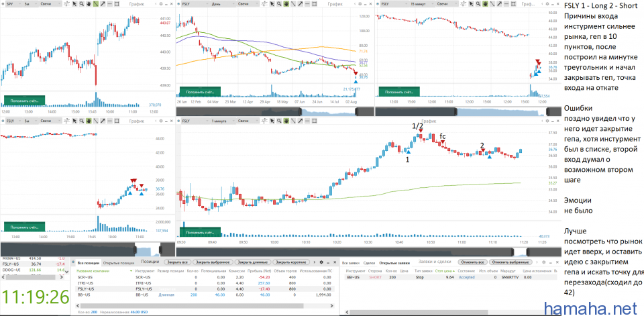
Task: Open the День timeframe dropdown in FSLY chart
Action: point(225,4)
